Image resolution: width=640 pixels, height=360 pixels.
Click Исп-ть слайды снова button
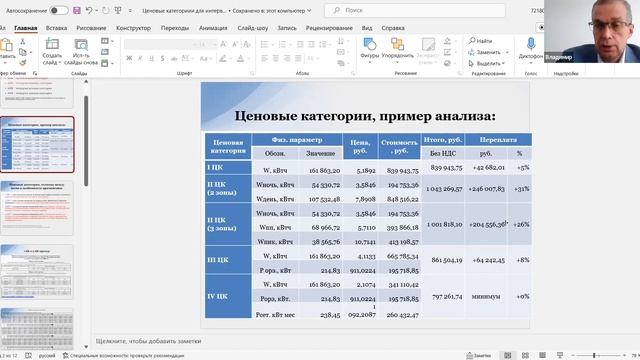pos(81,52)
